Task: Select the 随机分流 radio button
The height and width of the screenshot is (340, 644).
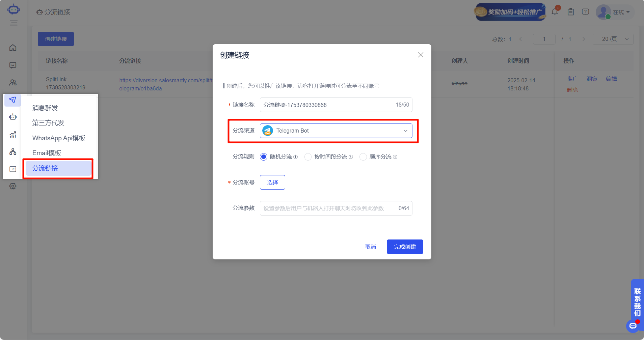Action: (263, 157)
